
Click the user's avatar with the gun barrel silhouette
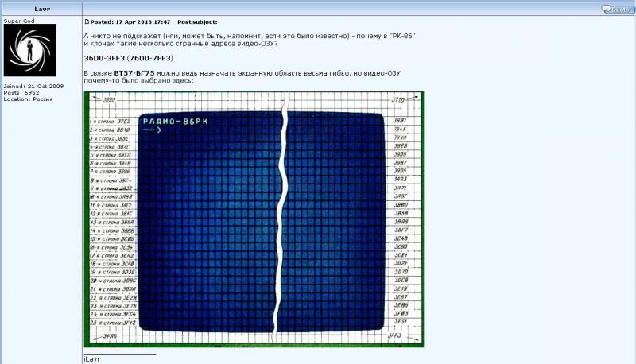pyautogui.click(x=31, y=50)
